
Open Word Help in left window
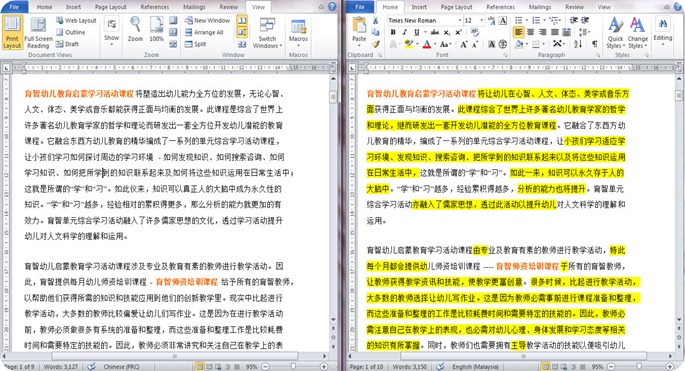click(332, 7)
